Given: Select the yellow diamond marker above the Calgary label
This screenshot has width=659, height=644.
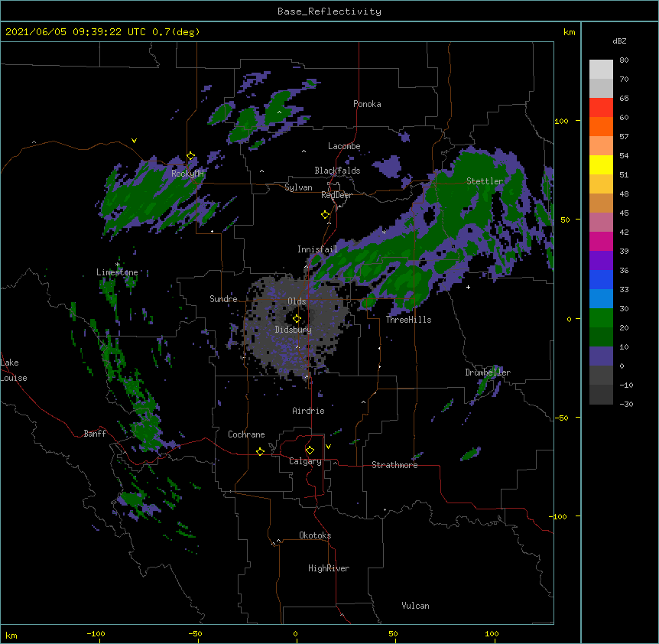Looking at the screenshot, I should point(310,450).
